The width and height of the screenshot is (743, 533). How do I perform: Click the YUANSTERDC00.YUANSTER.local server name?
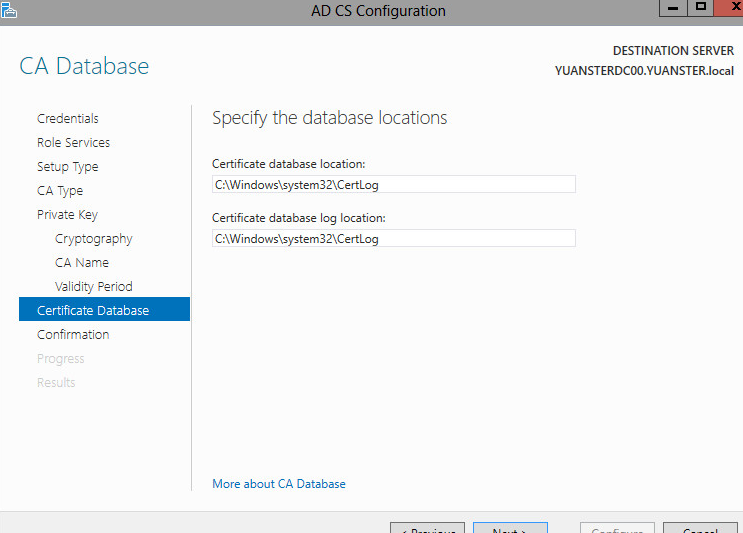[644, 71]
